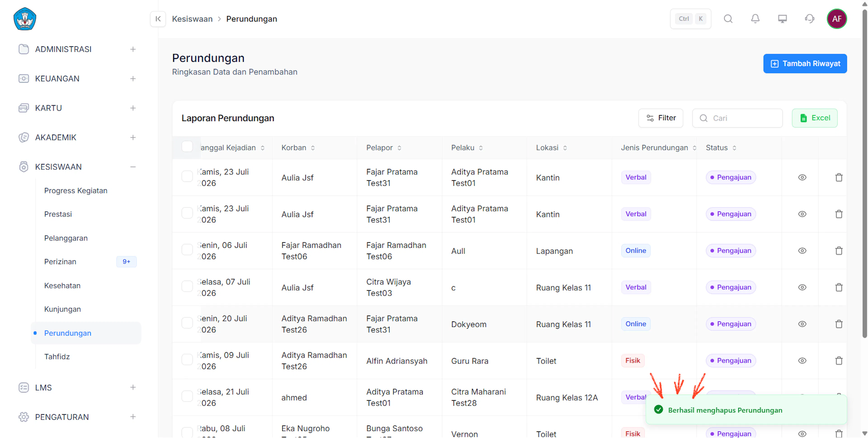Open Pelanggaran submenu item
This screenshot has width=868, height=438.
66,238
